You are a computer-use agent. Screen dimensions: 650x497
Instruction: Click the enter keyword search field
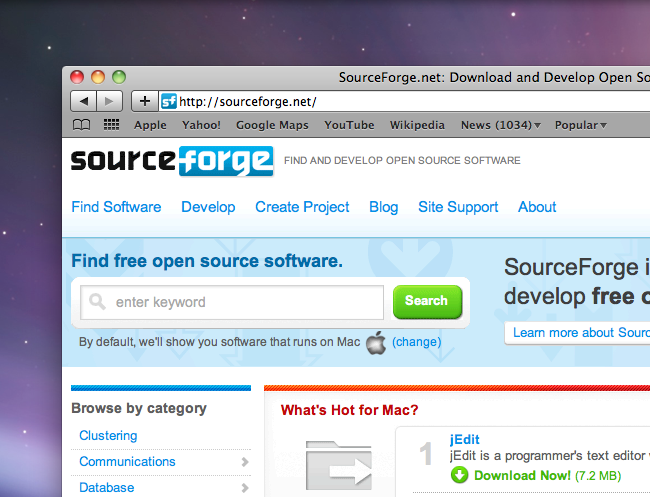tap(232, 302)
